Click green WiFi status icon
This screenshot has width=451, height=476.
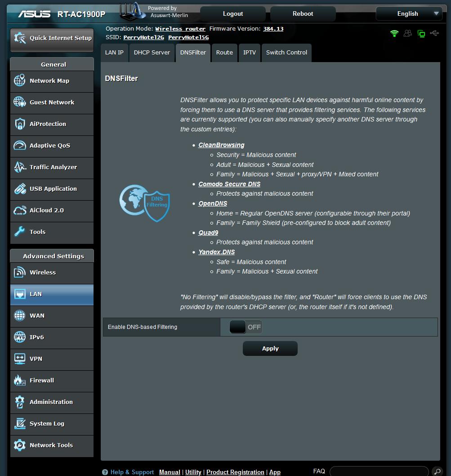pos(394,33)
